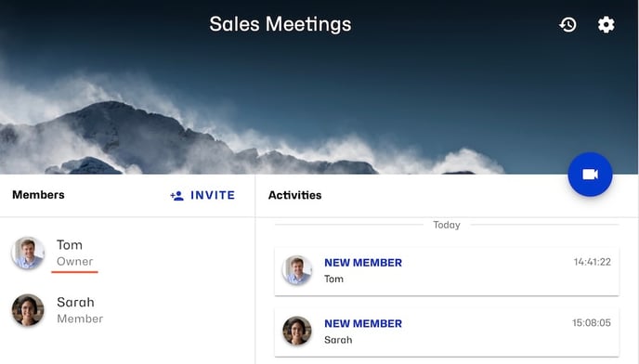Image resolution: width=639 pixels, height=364 pixels.
Task: Click the Activities panel header
Action: 294,195
